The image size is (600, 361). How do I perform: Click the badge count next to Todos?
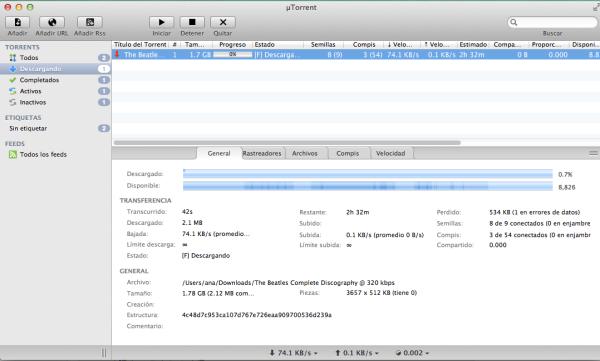click(104, 58)
